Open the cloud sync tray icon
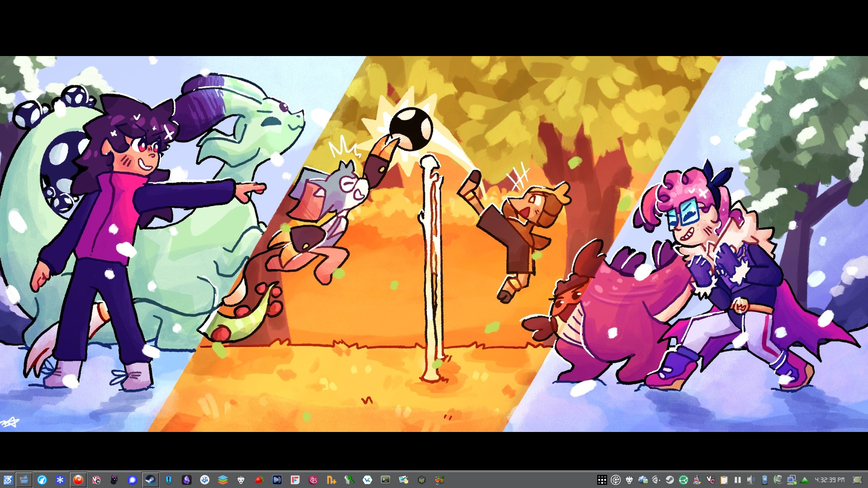Screen dimensions: 868x488 pyautogui.click(x=643, y=480)
